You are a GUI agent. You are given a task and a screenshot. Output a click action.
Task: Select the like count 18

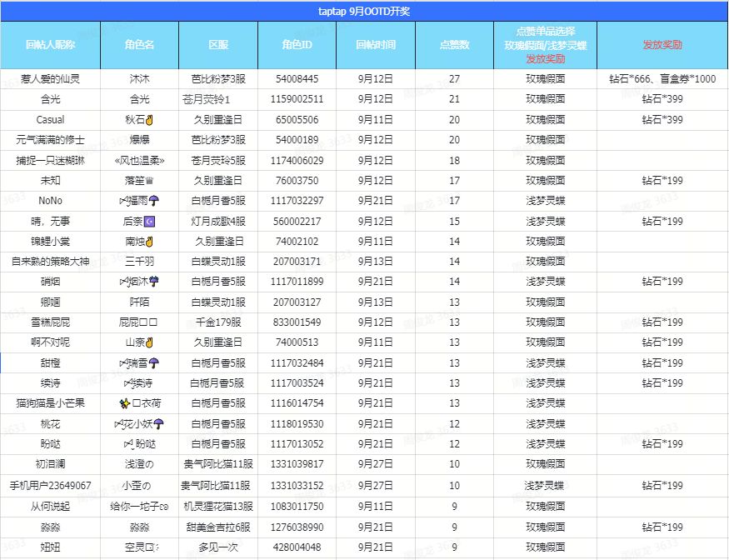click(455, 161)
